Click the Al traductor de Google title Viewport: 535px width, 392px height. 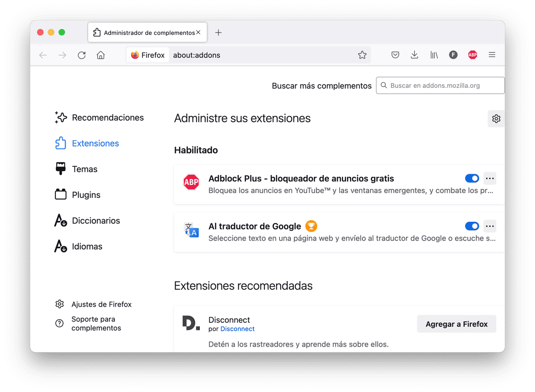[x=255, y=227]
